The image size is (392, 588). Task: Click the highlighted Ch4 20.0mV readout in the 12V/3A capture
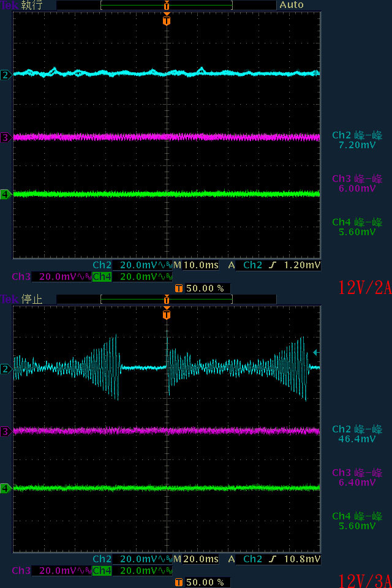[132, 571]
